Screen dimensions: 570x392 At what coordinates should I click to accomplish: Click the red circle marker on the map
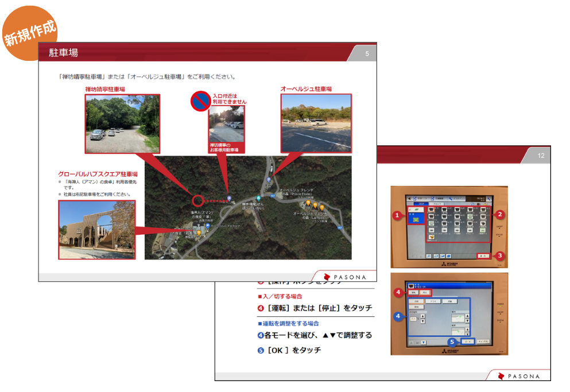click(x=197, y=201)
